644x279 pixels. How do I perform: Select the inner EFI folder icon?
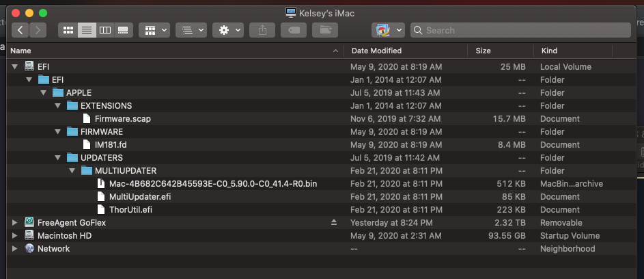coord(44,79)
